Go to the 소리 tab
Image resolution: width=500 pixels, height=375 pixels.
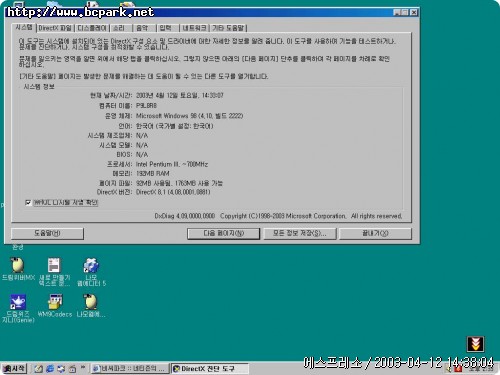point(121,28)
